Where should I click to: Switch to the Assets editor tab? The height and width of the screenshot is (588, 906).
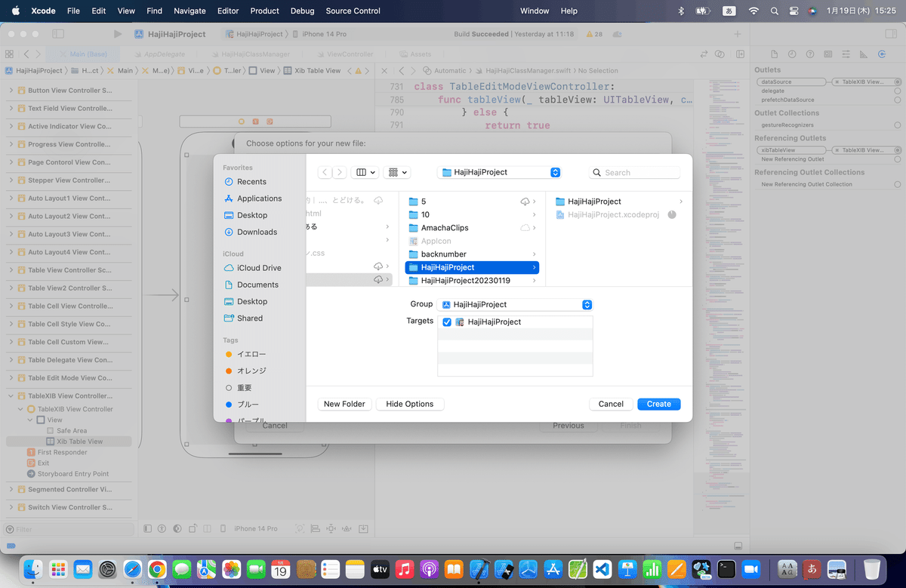coord(414,54)
